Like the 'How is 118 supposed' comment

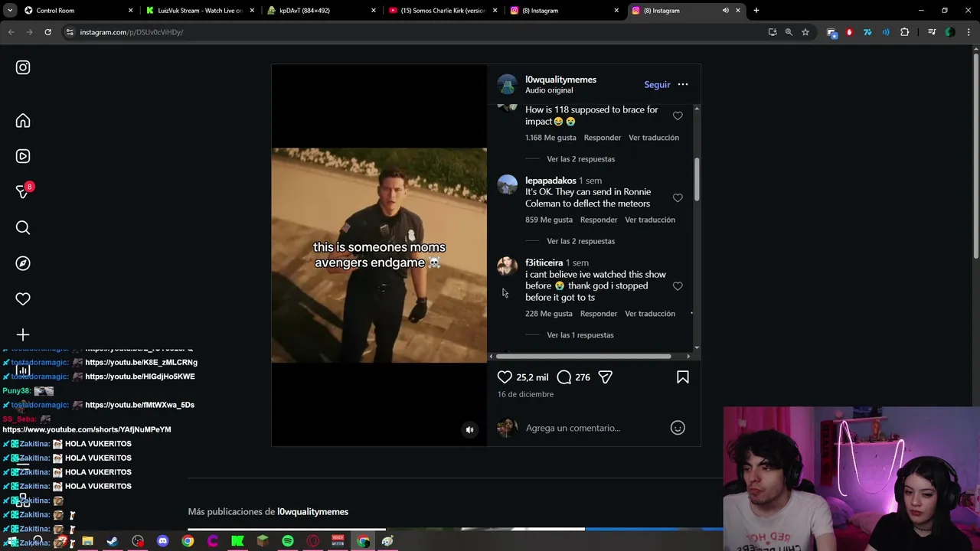[678, 116]
